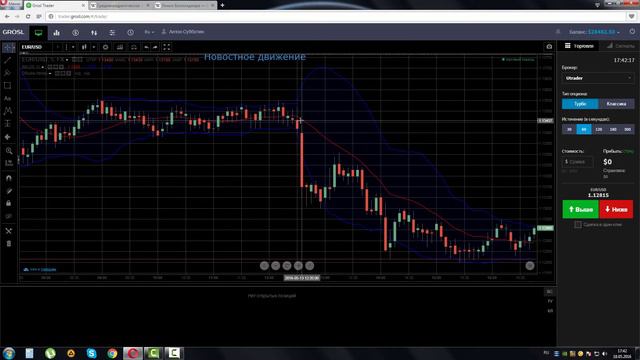This screenshot has width=640, height=360.
Task: Open the trading terminal monitor icon
Action: coord(38,33)
